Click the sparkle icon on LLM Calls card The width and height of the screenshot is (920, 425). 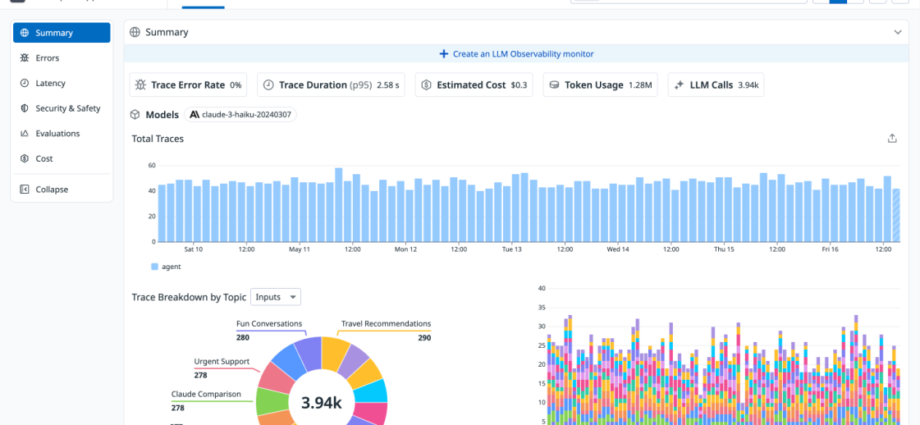[679, 85]
